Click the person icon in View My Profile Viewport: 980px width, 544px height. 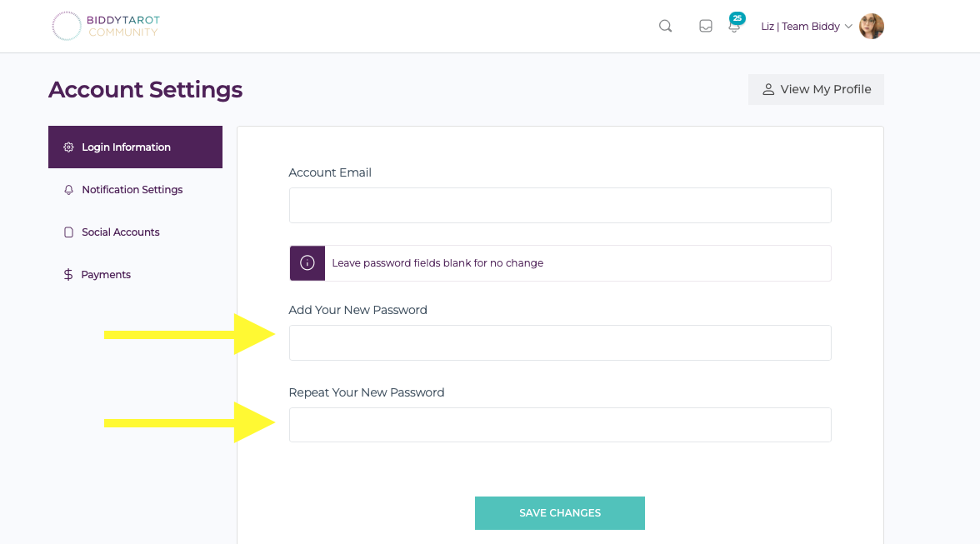coord(768,89)
